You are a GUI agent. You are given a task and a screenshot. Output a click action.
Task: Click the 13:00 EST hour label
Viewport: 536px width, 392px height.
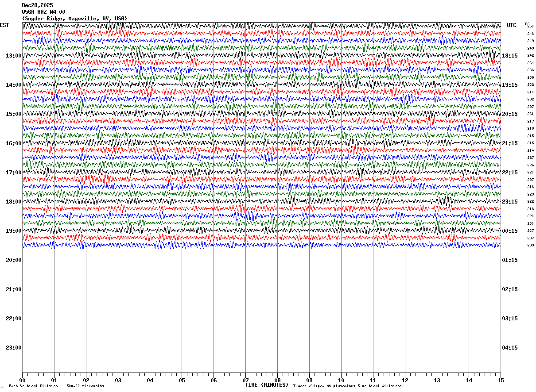[14, 56]
